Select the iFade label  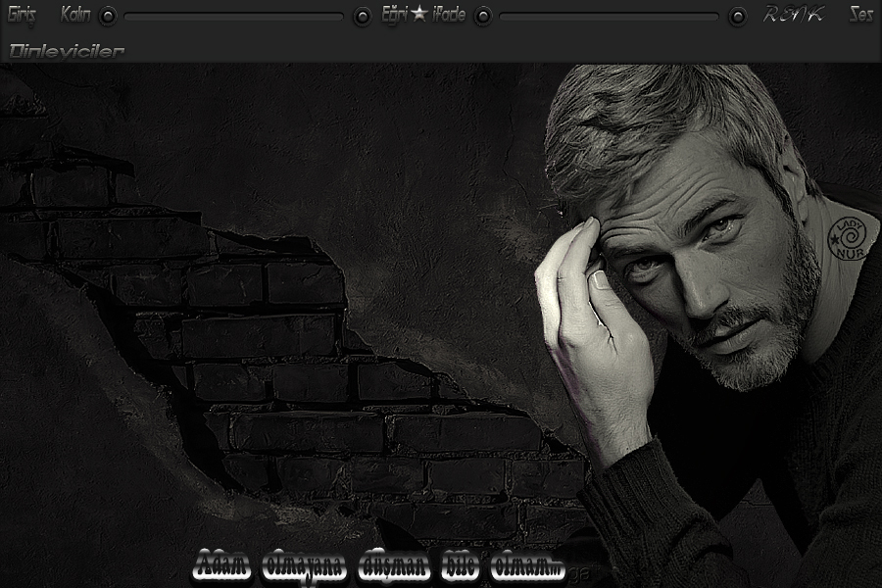449,15
